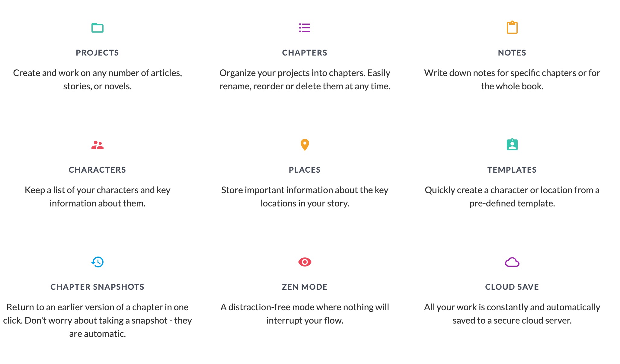Viewport: 620px width, 364px height.
Task: Click the blue Chapter Snapshots history icon
Action: 97,262
